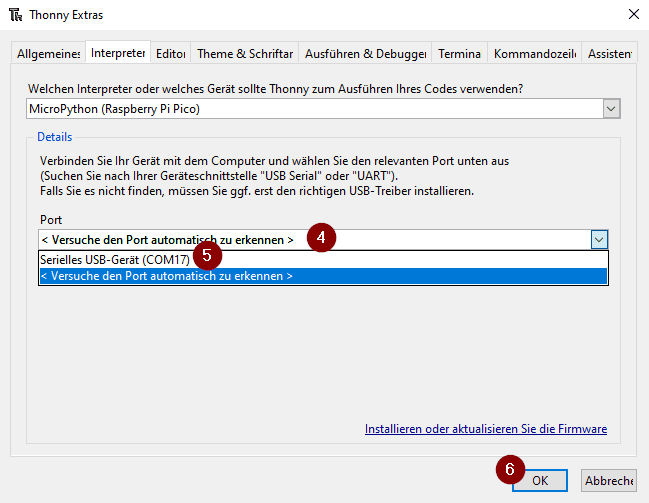The image size is (649, 503).
Task: Open the firmware install or update link
Action: coord(485,429)
